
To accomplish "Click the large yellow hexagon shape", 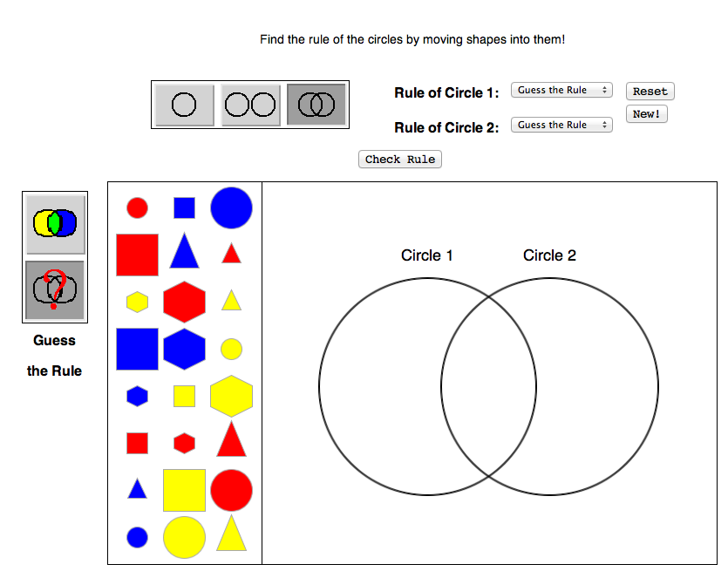I will pyautogui.click(x=231, y=396).
